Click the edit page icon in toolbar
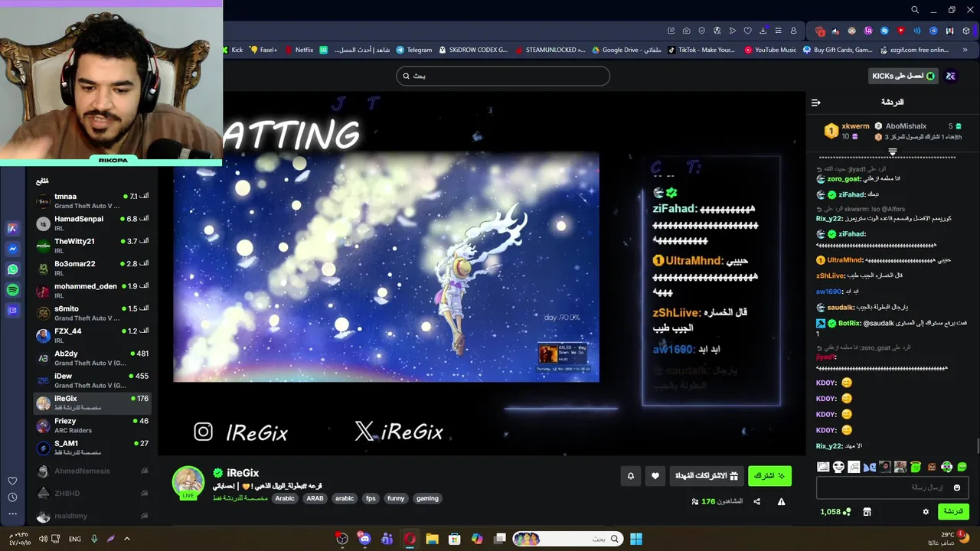 click(671, 31)
